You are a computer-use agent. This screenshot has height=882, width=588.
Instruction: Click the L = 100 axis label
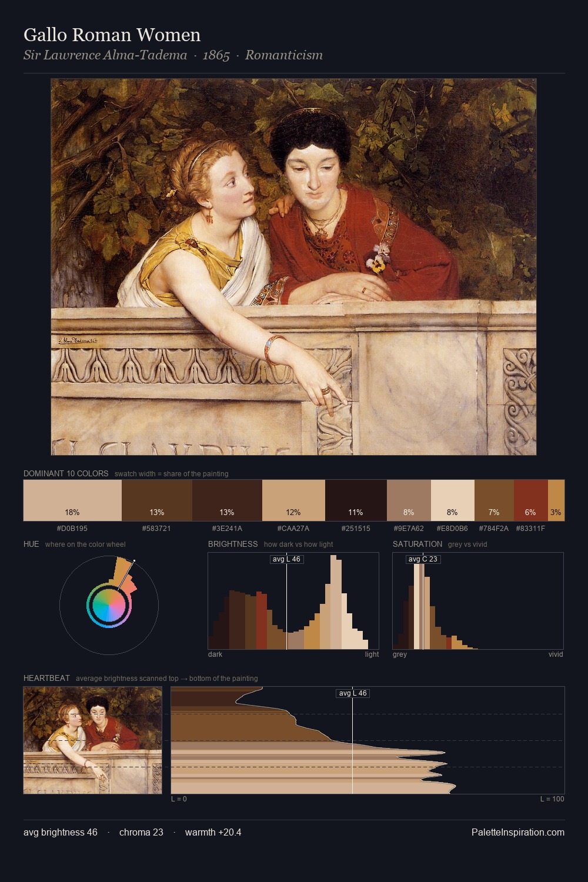tap(552, 799)
